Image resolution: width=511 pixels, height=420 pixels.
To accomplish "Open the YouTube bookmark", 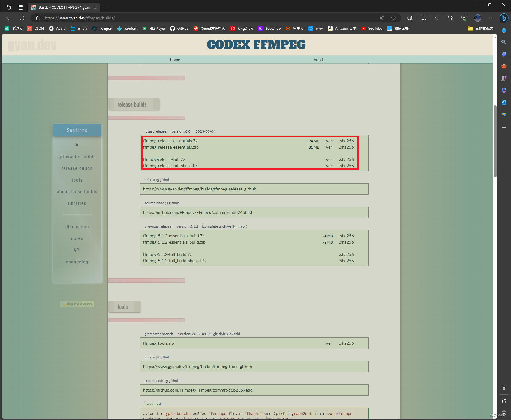I will [372, 28].
